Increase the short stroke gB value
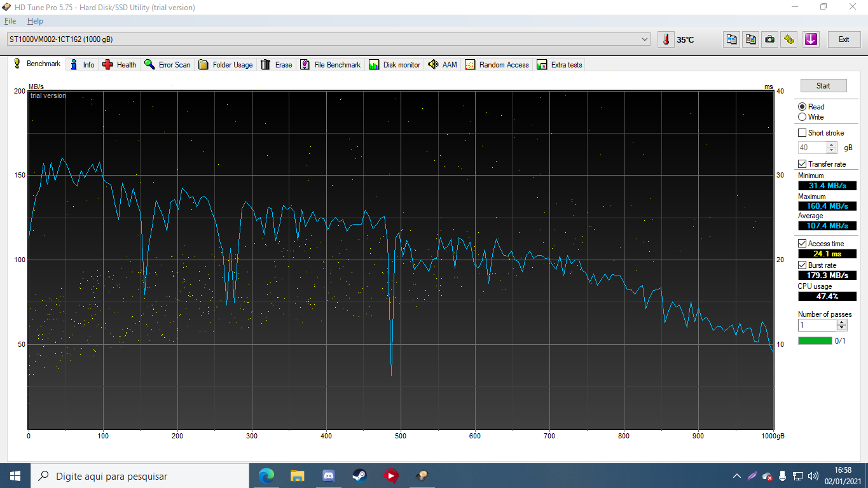The image size is (868, 488). pyautogui.click(x=832, y=144)
